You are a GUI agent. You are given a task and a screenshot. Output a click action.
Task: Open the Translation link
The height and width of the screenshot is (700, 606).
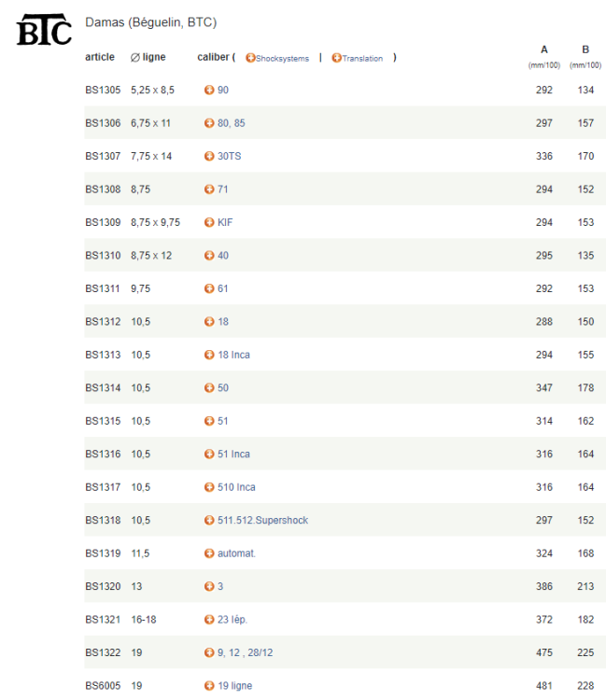(362, 59)
